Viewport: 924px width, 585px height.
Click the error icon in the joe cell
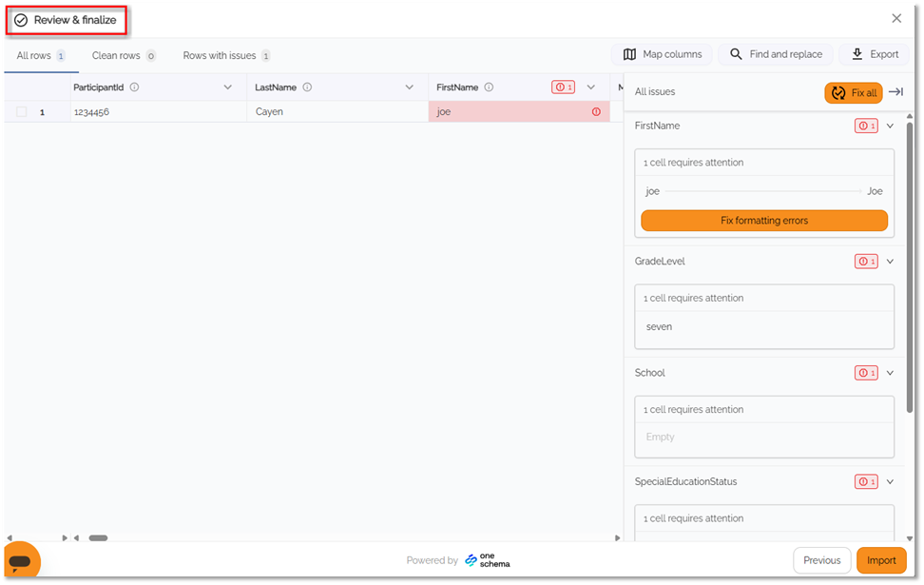point(596,111)
